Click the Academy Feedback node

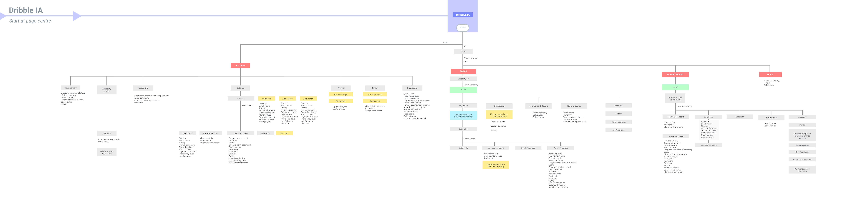pos(802,160)
